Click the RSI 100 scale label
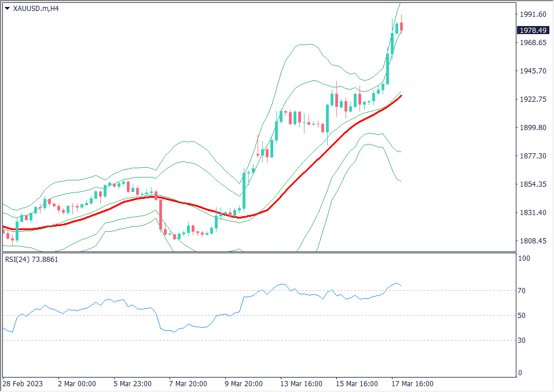Viewport: 554px width, 392px height. [x=523, y=259]
